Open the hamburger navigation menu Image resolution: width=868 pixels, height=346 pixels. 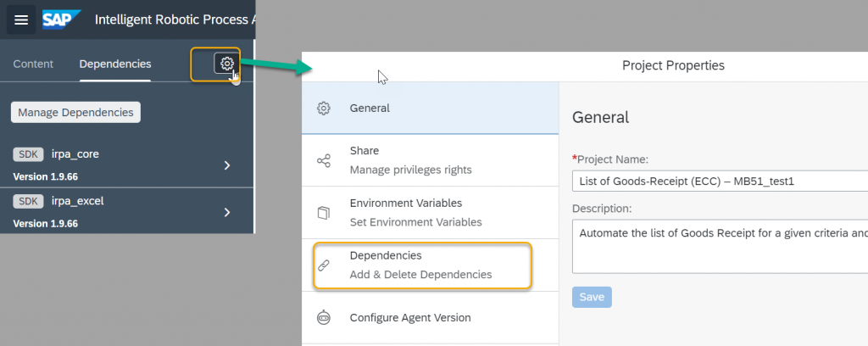pos(21,20)
